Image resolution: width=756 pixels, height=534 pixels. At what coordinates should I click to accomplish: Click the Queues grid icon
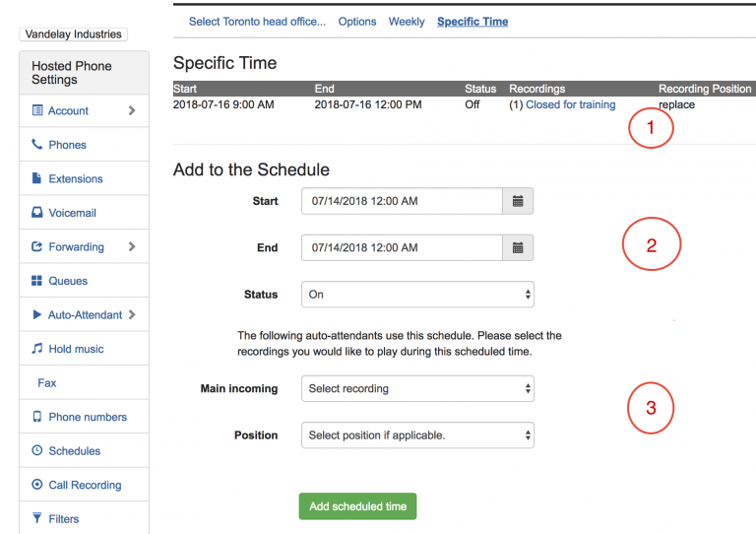pyautogui.click(x=36, y=281)
